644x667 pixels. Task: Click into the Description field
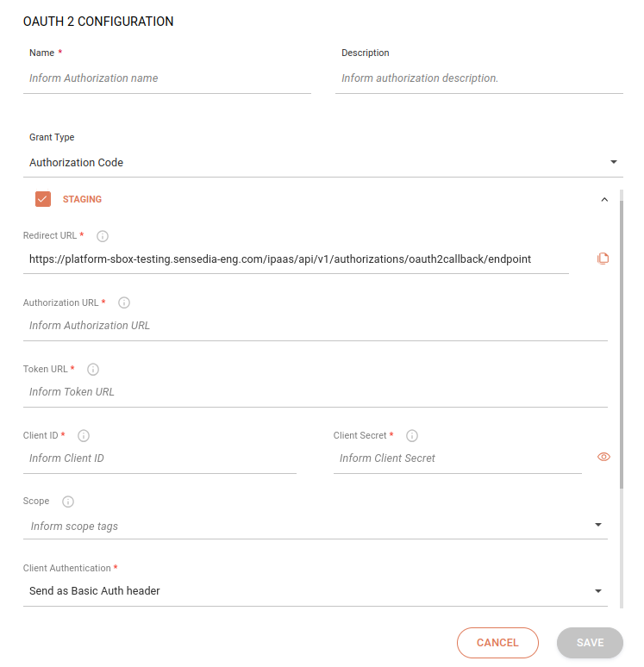[478, 78]
